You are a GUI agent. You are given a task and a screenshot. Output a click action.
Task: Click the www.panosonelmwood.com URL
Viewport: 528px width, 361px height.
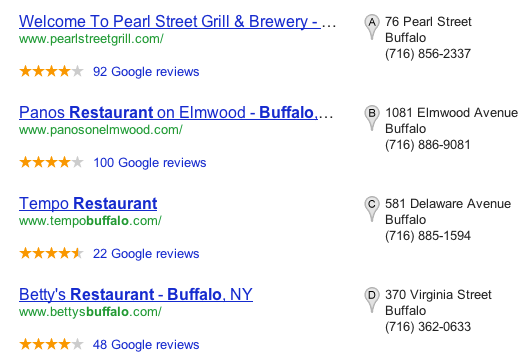click(101, 130)
